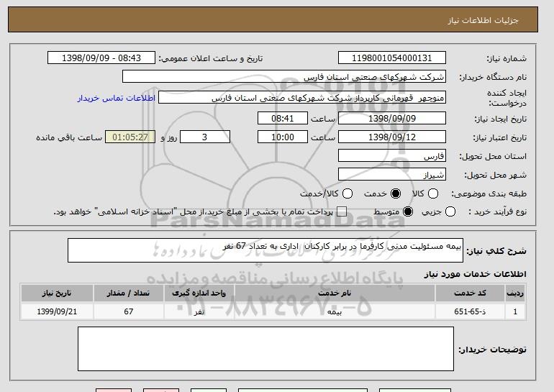The height and width of the screenshot is (392, 554).
Task: Select the خدمت radio button
Action: 396,193
